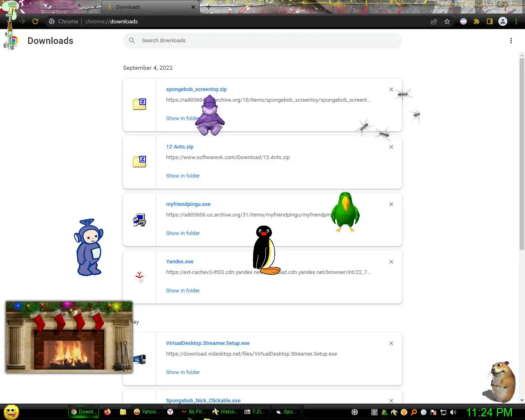
Task: Reload the page with the refresh icon
Action: (35, 21)
